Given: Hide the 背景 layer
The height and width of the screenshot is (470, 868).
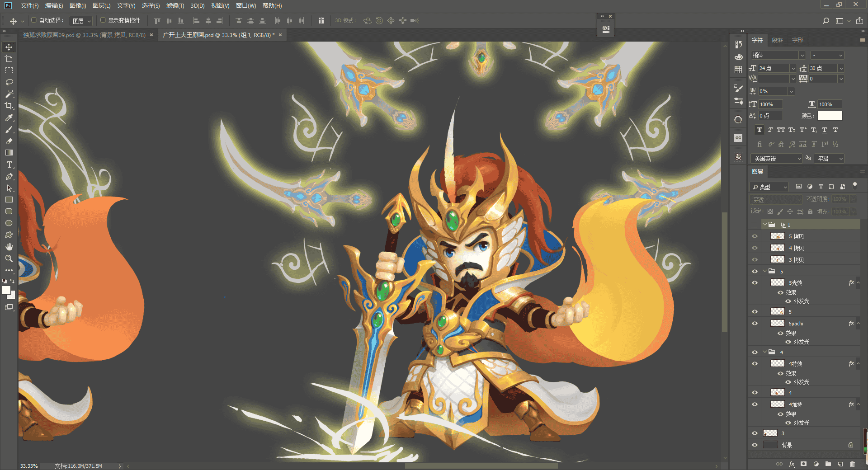Looking at the screenshot, I should 755,445.
